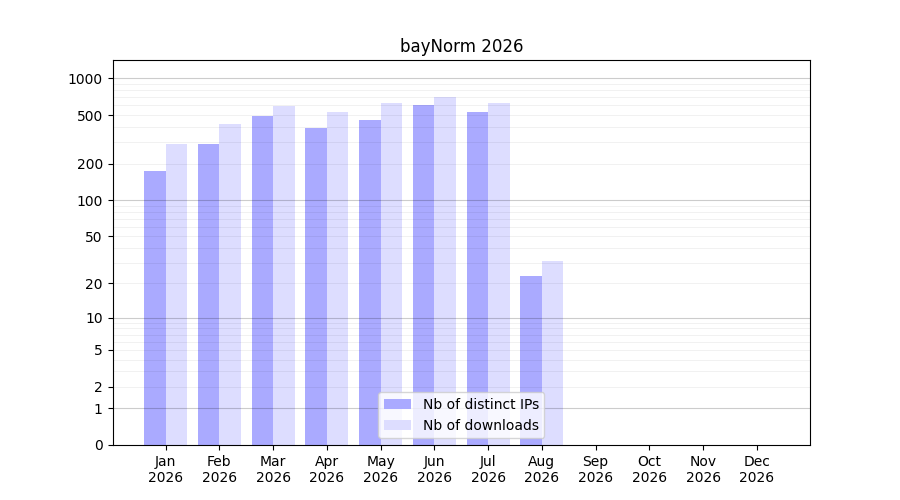Click the May 2026 distinct IPs bar
This screenshot has width=900, height=500.
(x=370, y=282)
